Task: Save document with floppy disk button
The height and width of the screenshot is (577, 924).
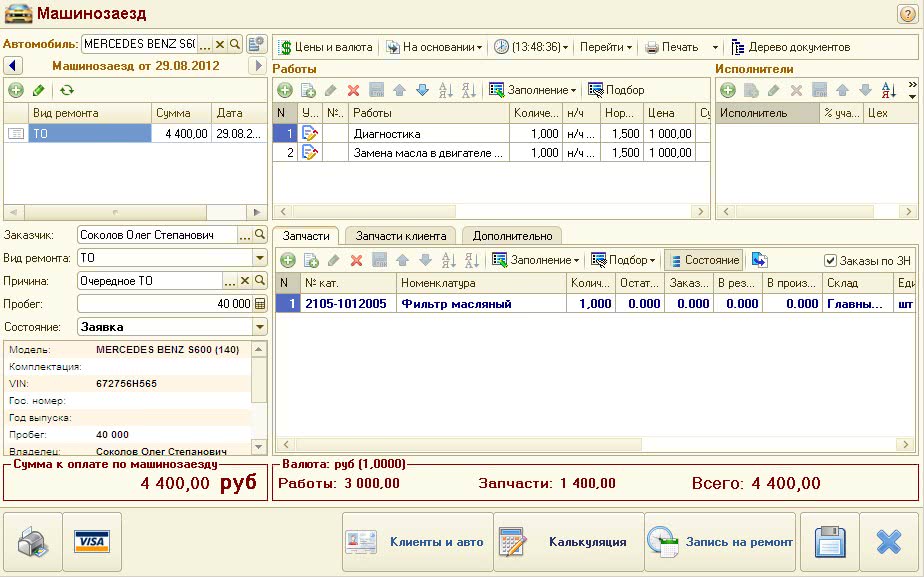Action: coord(830,542)
